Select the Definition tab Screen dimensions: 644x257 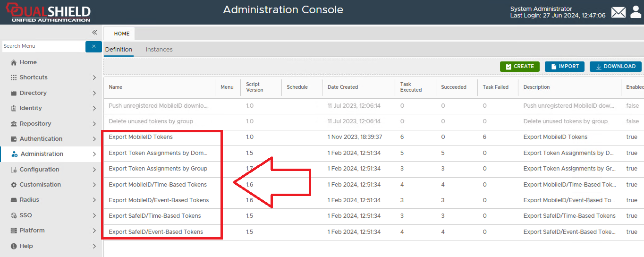(119, 50)
